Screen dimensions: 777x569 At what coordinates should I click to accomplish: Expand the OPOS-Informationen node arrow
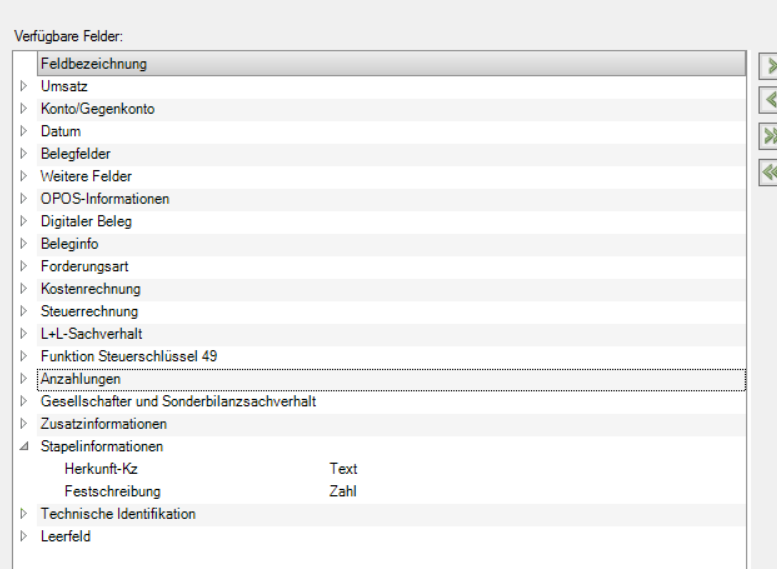23,199
